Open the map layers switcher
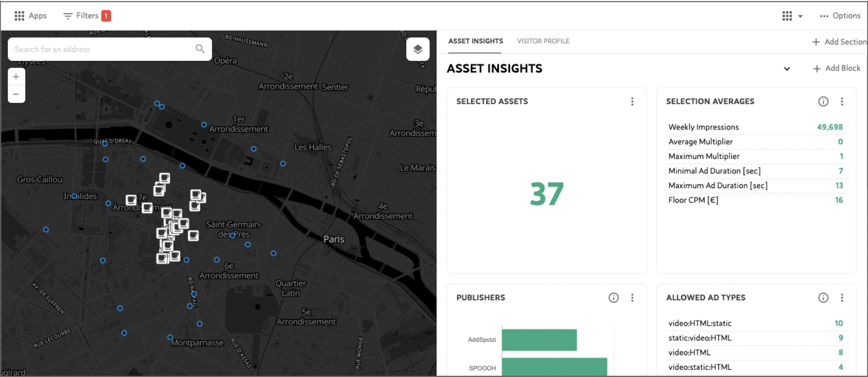The image size is (868, 377). 418,49
